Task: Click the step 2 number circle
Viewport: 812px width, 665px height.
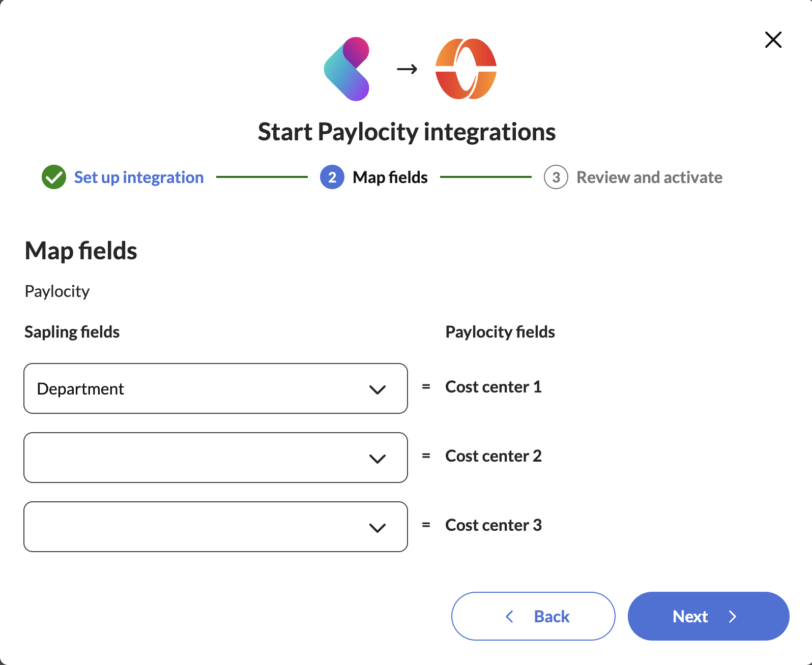Action: tap(332, 177)
